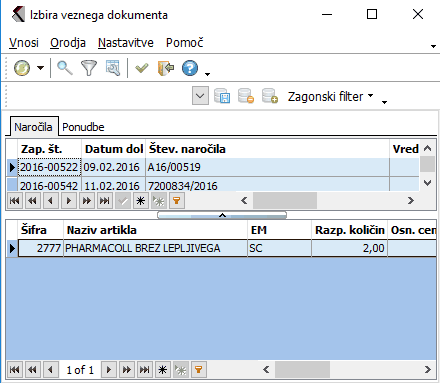Delete filter with database minus icon
440x383 pixels.
[x=246, y=96]
